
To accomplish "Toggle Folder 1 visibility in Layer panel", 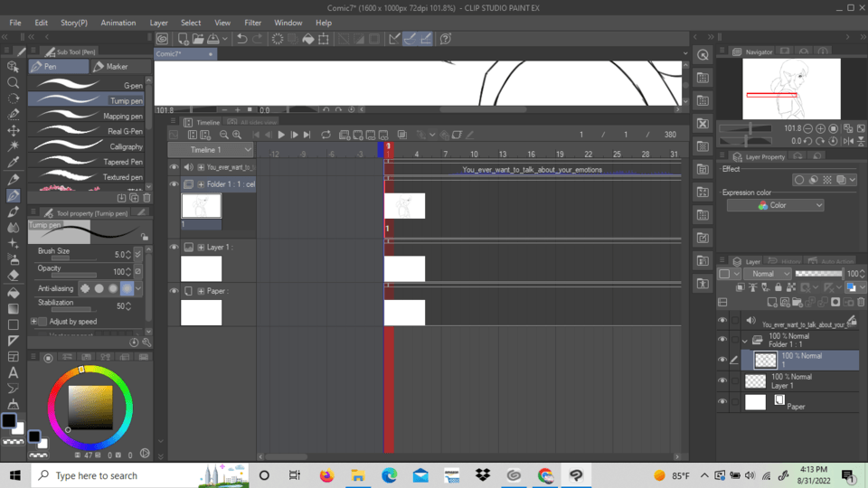I will point(722,340).
